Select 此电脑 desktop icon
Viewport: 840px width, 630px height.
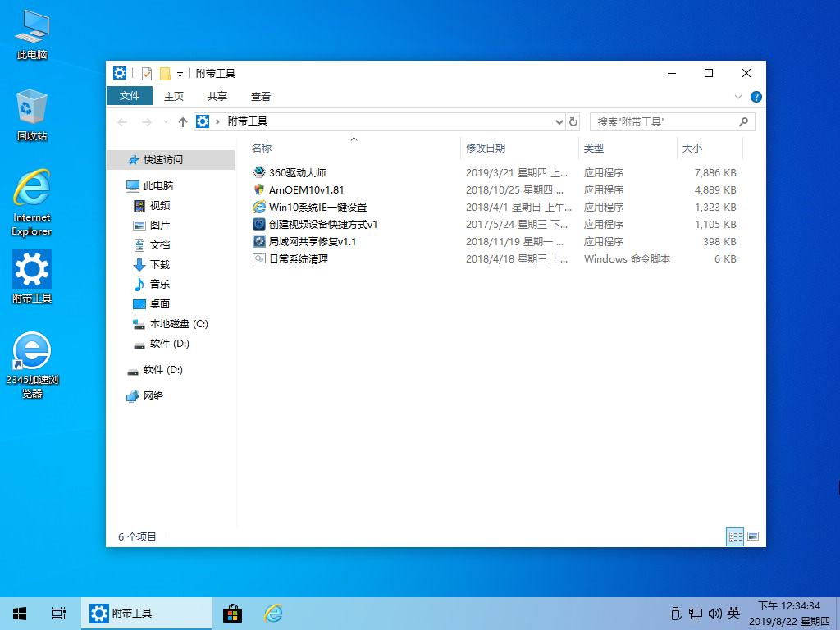[32, 34]
